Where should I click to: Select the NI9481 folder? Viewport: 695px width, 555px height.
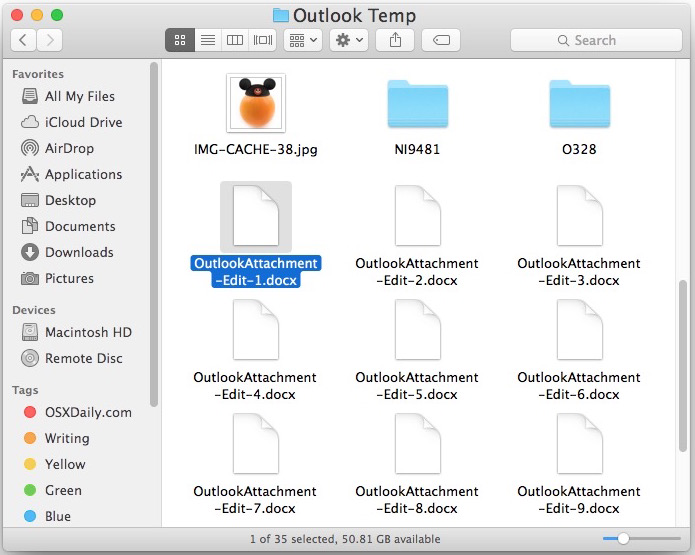coord(418,104)
